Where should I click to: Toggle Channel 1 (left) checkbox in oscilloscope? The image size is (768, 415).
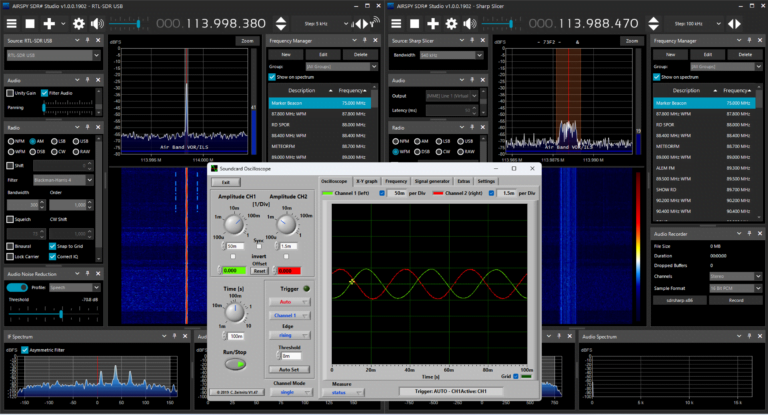pyautogui.click(x=382, y=193)
